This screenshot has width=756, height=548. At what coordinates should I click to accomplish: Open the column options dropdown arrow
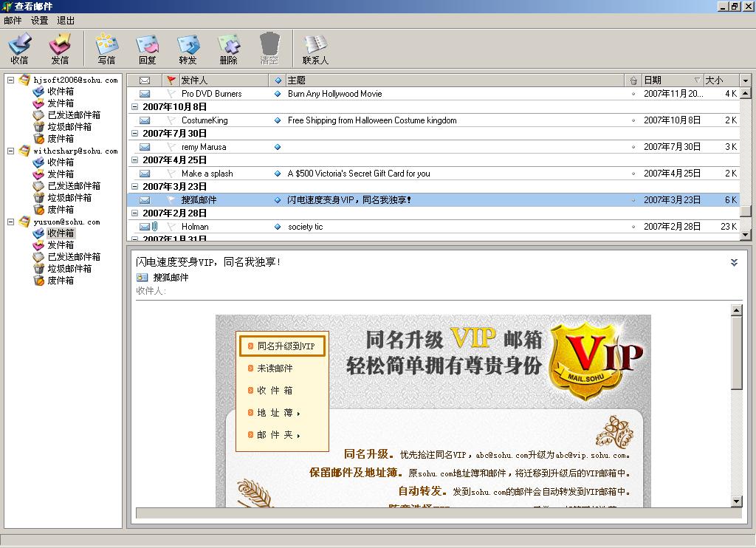(x=746, y=80)
